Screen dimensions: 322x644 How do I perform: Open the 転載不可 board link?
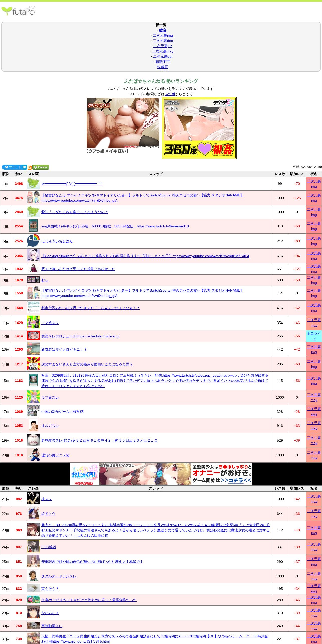point(163,62)
